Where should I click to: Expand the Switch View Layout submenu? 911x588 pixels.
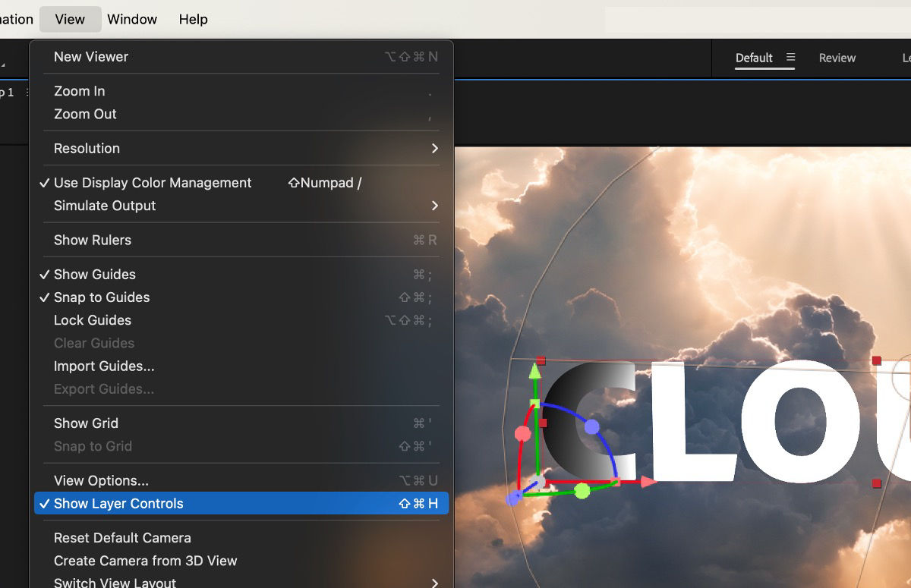point(115,582)
